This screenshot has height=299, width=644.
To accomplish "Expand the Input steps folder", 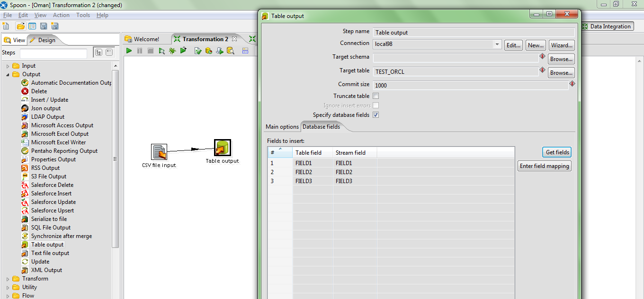I will click(x=8, y=66).
